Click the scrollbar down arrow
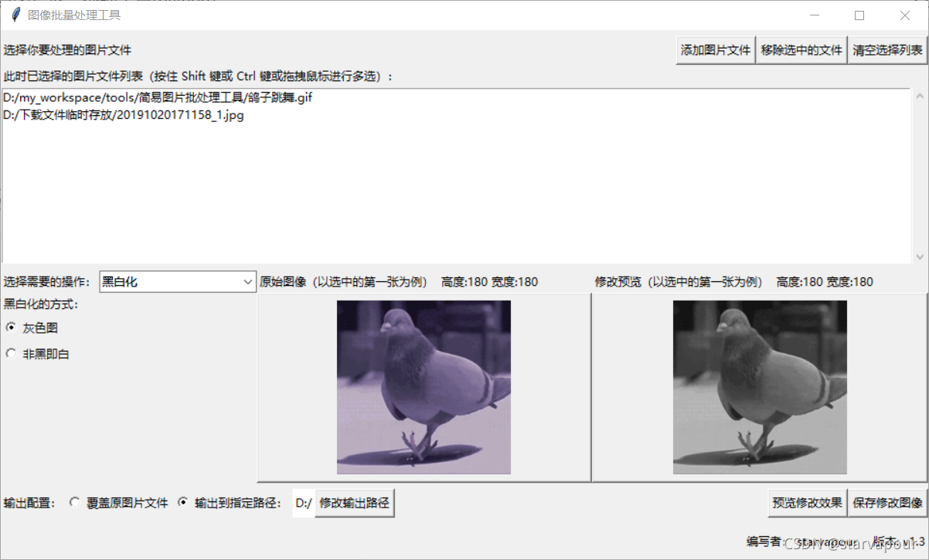 tap(923, 258)
